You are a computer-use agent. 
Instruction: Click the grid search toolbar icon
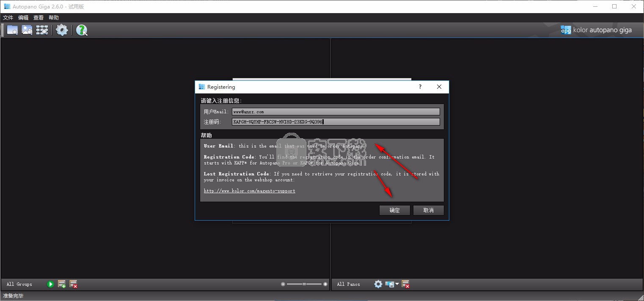point(42,30)
